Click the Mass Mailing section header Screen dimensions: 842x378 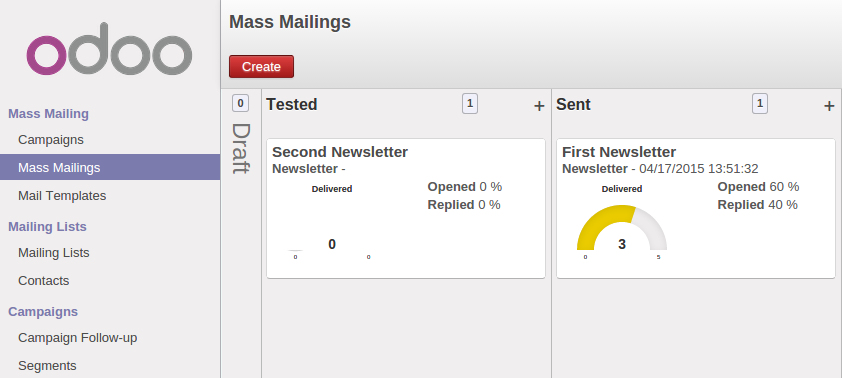coord(48,114)
